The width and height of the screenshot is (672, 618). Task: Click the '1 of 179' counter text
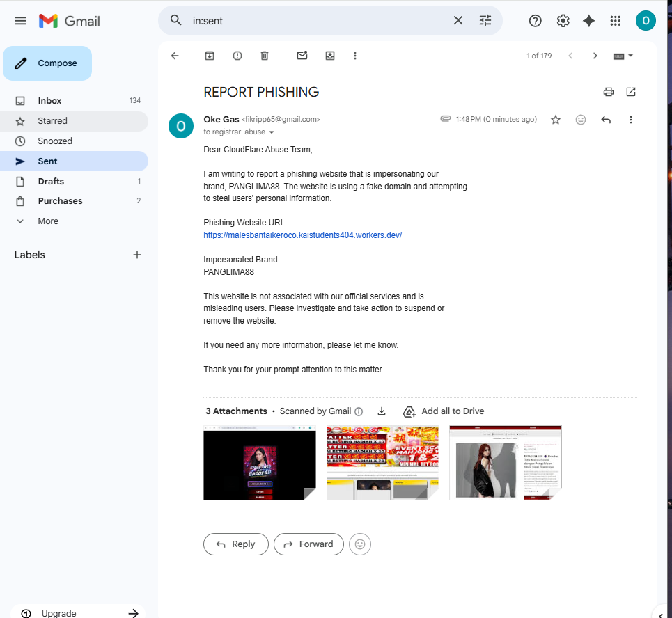coord(539,56)
